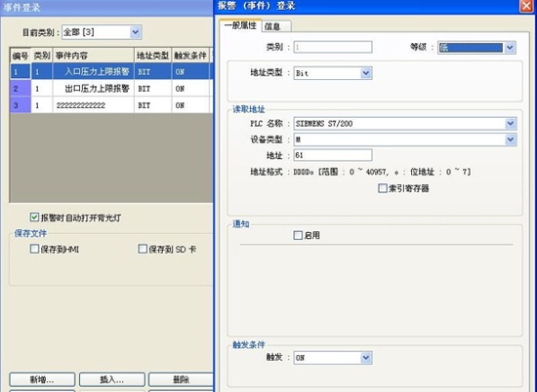The image size is (537, 392).
Task: Switch to the 一般属性 tab
Action: pyautogui.click(x=240, y=25)
